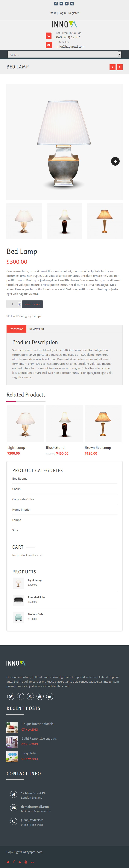
Task: Add the Bed Lamp to cart
Action: (33, 304)
